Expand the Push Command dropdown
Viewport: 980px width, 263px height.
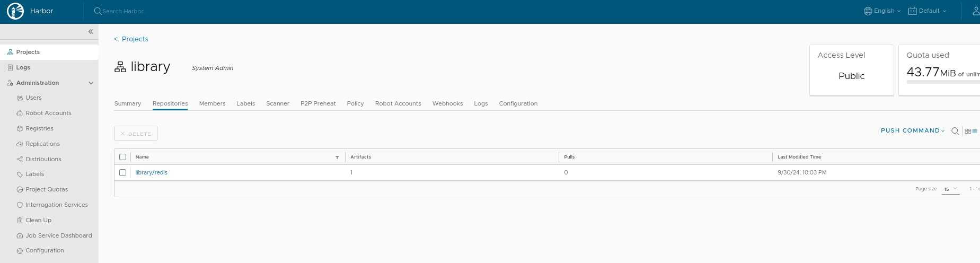[x=913, y=130]
